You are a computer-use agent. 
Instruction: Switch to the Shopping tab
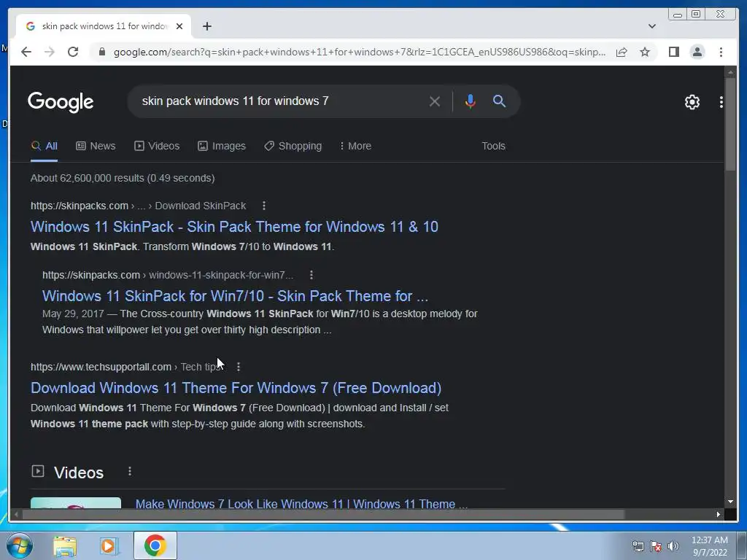point(293,146)
